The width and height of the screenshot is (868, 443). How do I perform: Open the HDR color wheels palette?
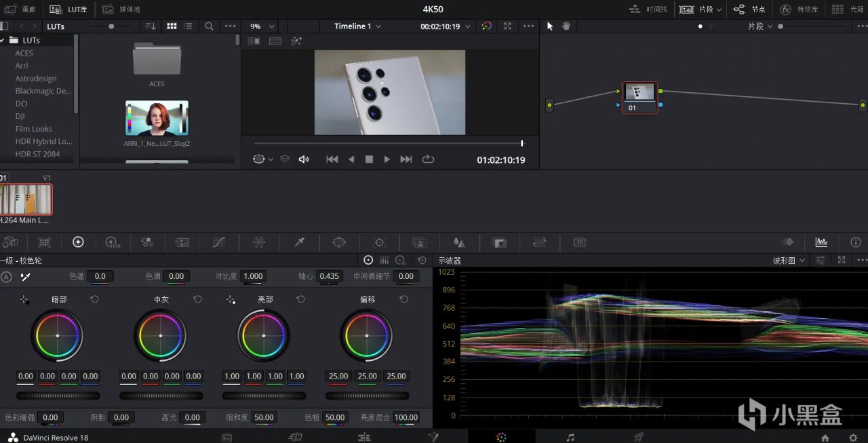[x=112, y=242]
